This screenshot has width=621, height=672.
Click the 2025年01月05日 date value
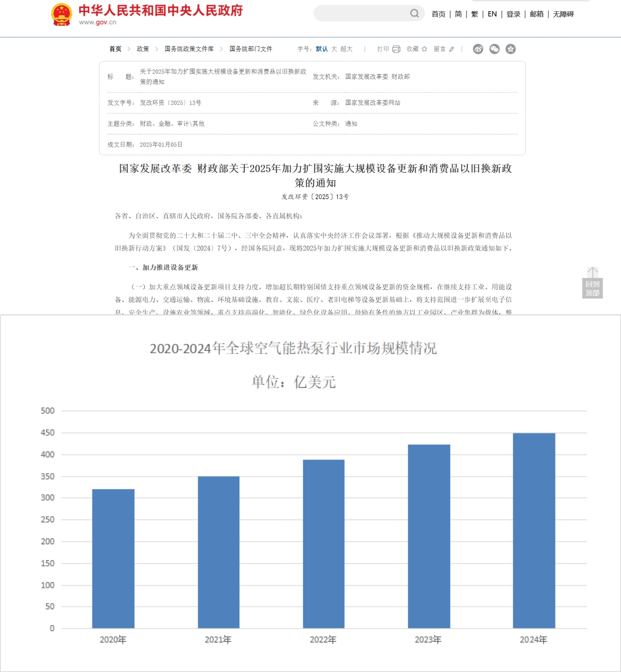tap(161, 145)
